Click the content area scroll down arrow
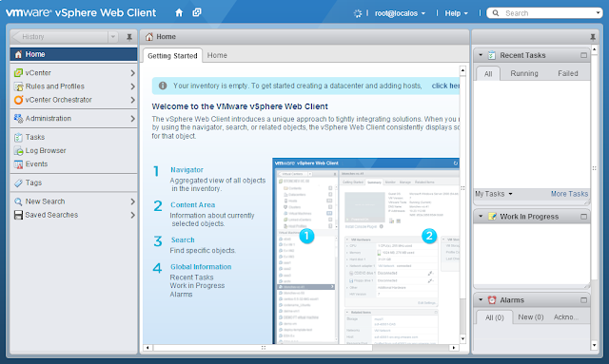The height and width of the screenshot is (364, 609). click(462, 338)
